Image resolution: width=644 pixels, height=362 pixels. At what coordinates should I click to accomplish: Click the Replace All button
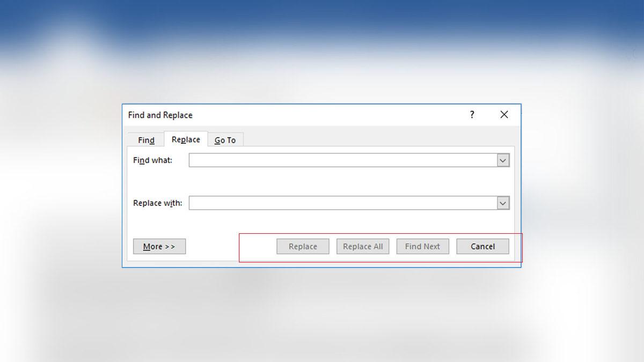pos(363,247)
